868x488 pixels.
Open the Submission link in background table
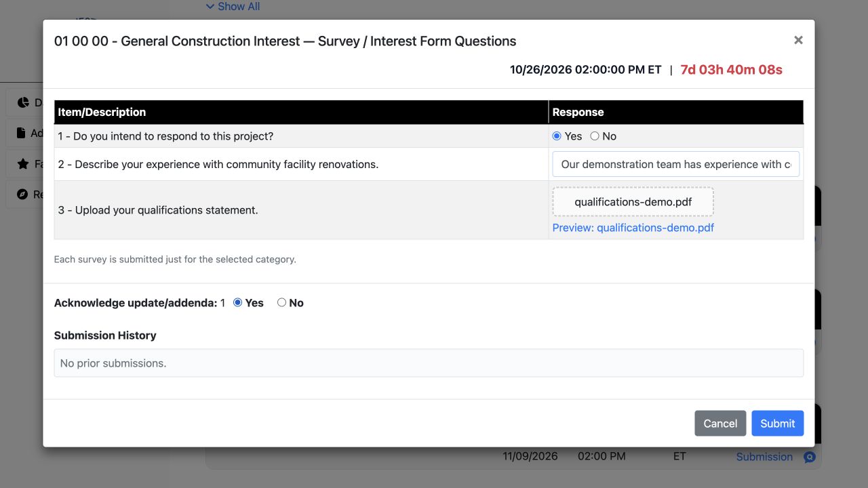[764, 457]
